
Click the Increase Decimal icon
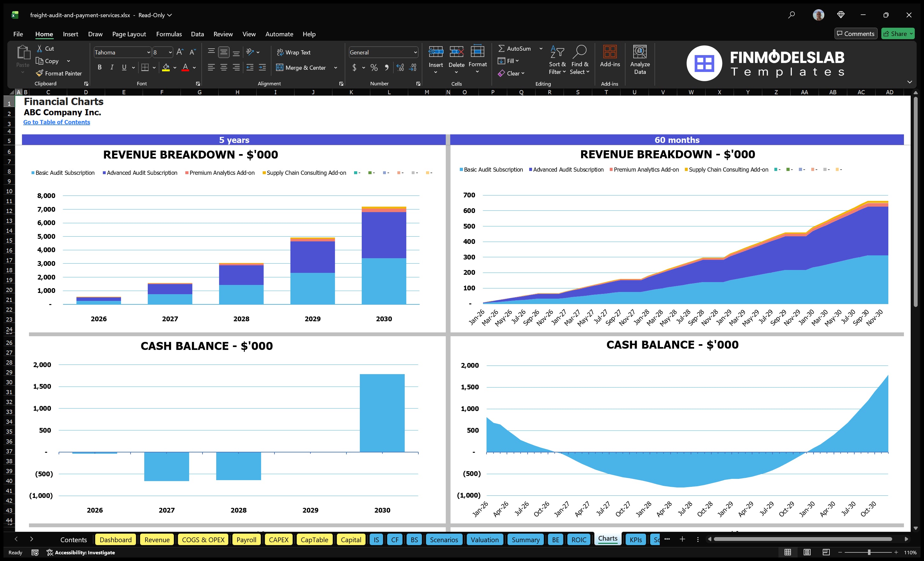(x=400, y=68)
